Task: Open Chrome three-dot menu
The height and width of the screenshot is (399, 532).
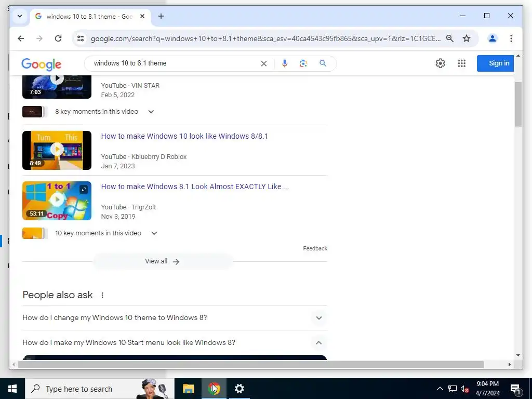Action: point(511,38)
